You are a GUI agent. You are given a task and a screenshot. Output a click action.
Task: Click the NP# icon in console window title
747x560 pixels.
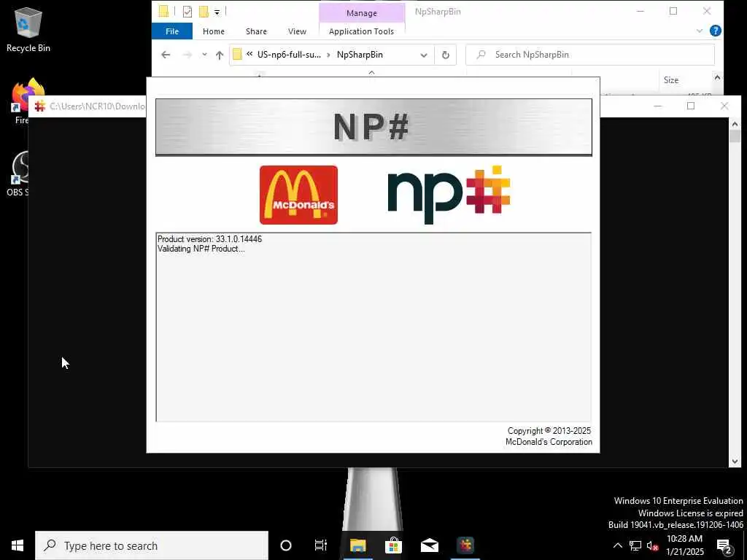(40, 106)
